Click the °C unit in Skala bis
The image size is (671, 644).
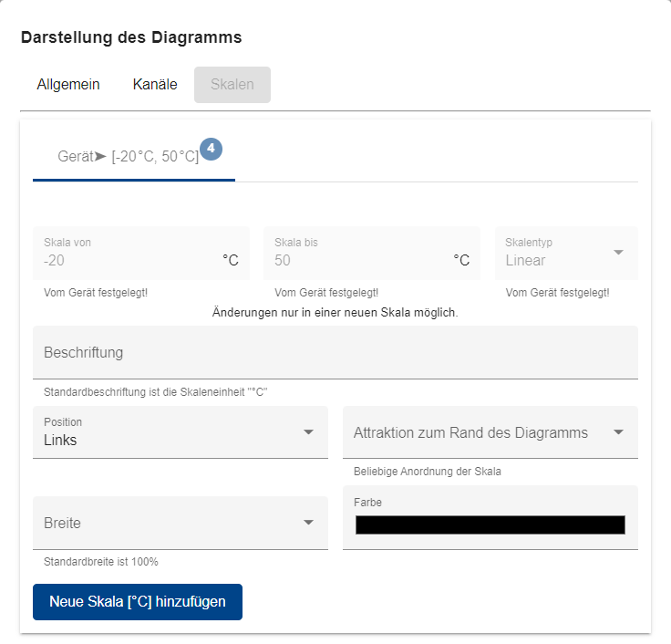[x=461, y=261]
